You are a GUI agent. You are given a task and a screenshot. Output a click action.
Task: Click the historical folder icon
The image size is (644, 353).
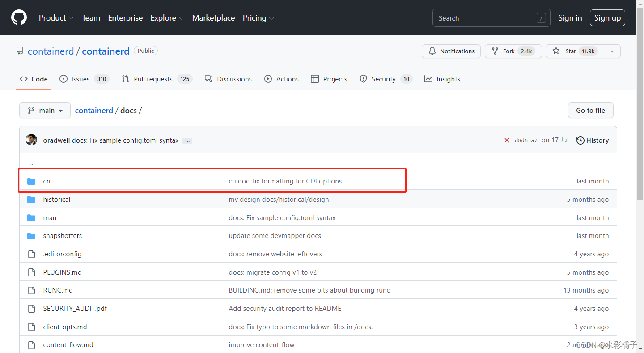[x=31, y=200]
